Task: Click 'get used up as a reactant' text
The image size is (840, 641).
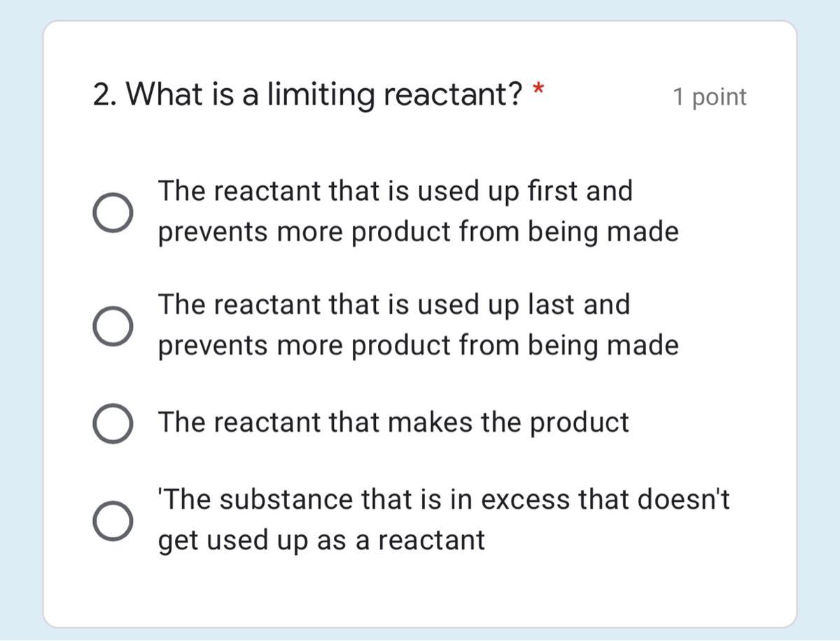Action: coord(321,540)
